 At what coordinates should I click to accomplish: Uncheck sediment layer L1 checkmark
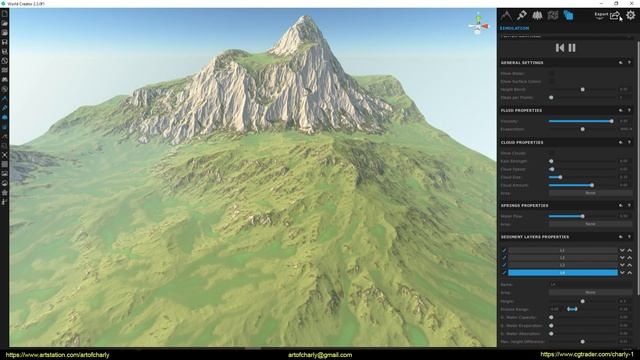click(x=504, y=250)
